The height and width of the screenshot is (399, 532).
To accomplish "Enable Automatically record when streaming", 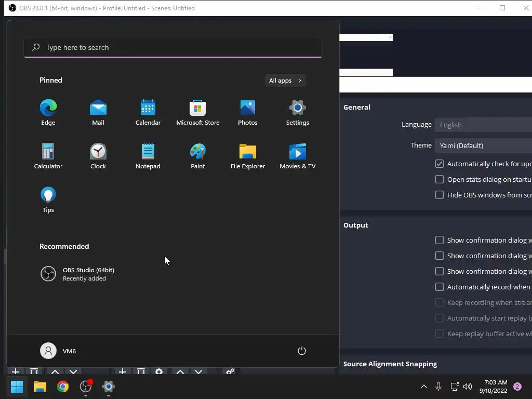I will pos(440,287).
